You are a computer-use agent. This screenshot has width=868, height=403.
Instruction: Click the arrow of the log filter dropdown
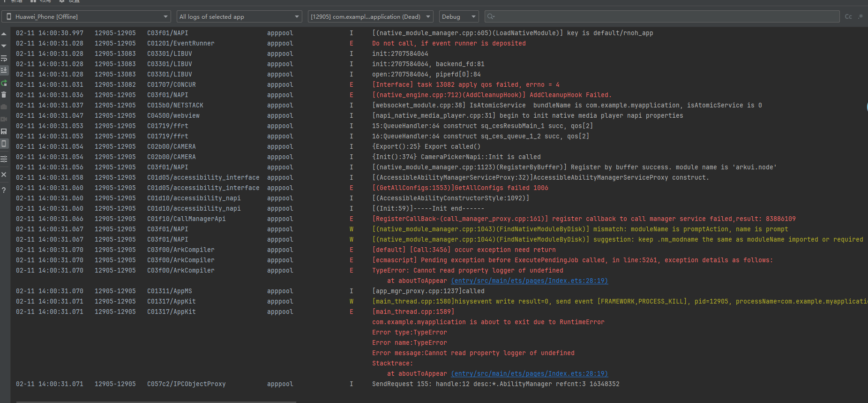tap(297, 17)
